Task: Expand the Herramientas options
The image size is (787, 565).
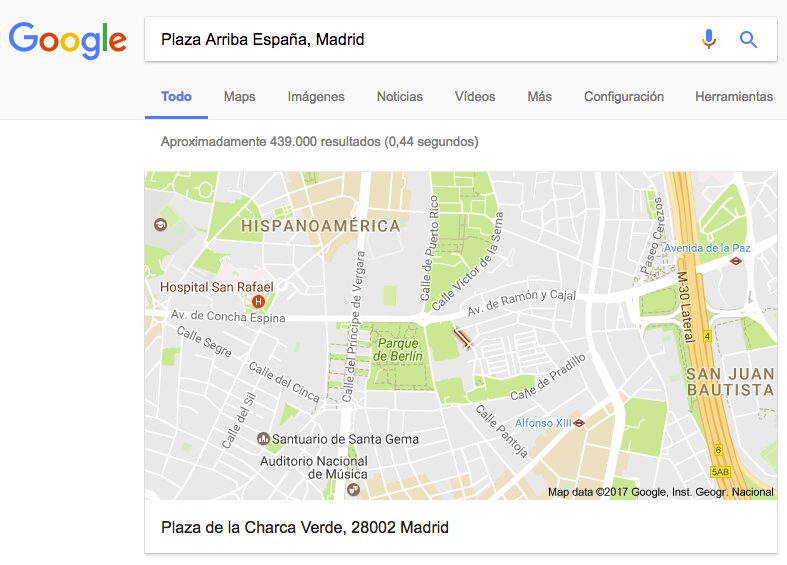Action: coord(734,96)
